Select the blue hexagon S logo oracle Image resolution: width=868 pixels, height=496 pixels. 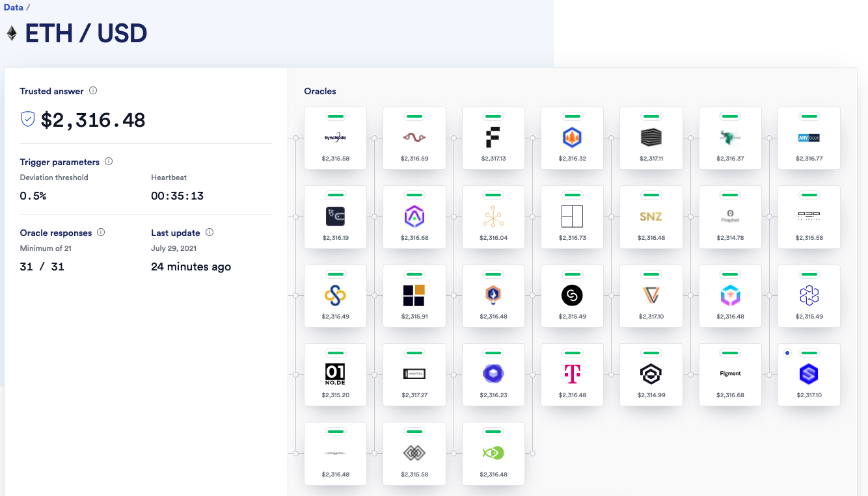point(809,374)
